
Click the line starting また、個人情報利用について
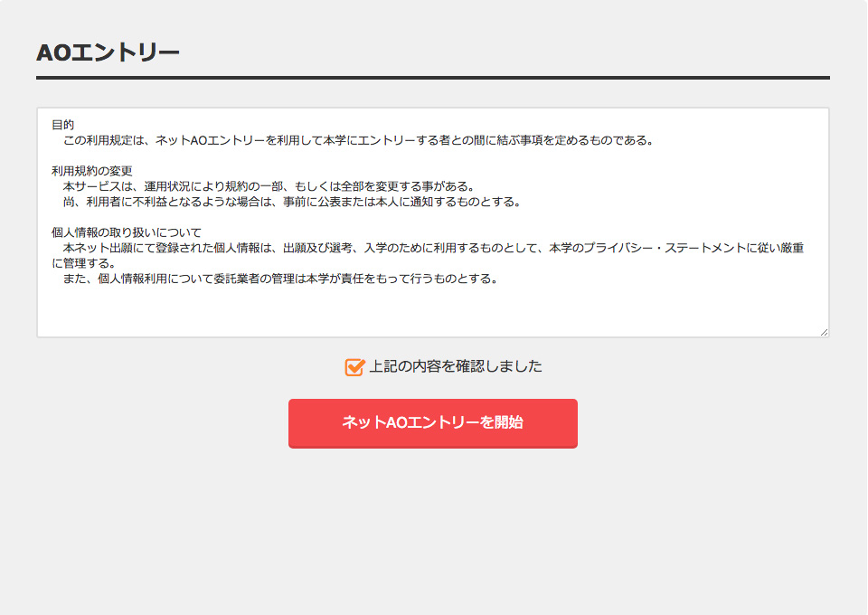(x=280, y=279)
